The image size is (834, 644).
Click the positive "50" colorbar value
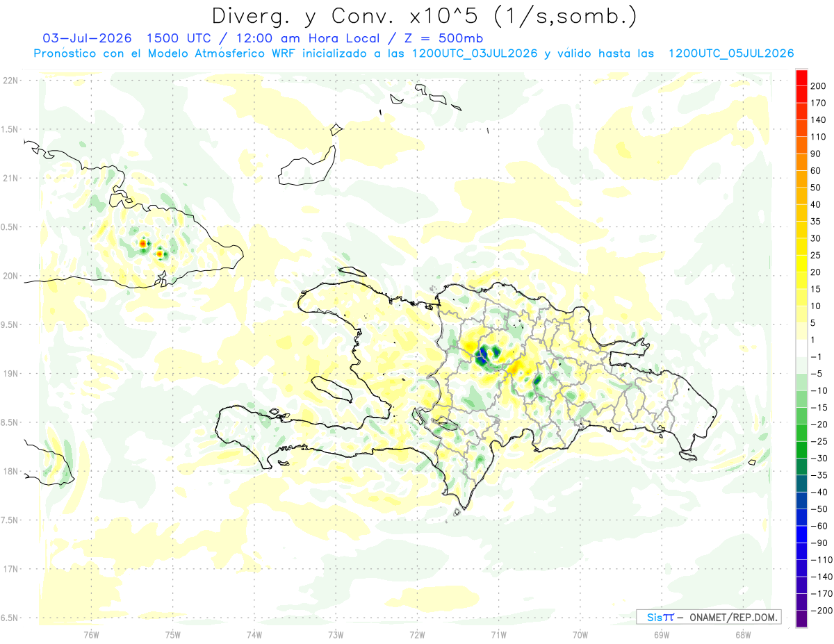816,188
